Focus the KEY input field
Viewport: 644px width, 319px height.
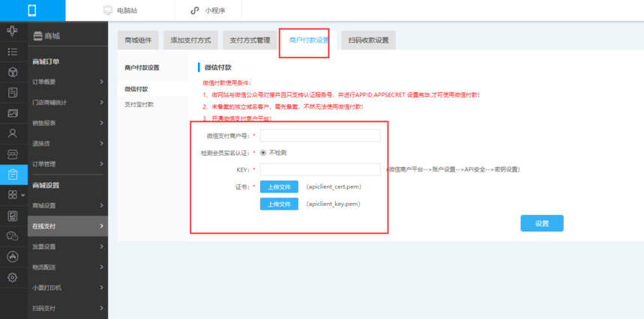320,169
